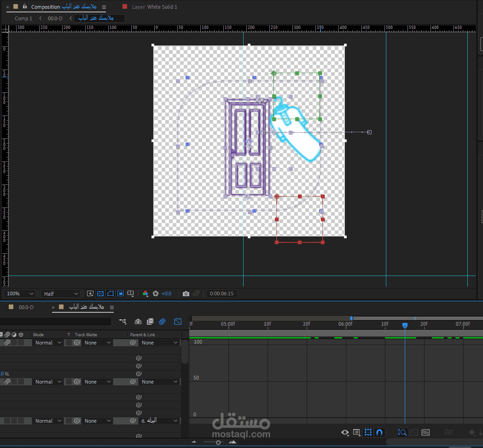This screenshot has width=483, height=448.
Task: Switch to Layer White Solid 1 tab
Action: tap(154, 7)
